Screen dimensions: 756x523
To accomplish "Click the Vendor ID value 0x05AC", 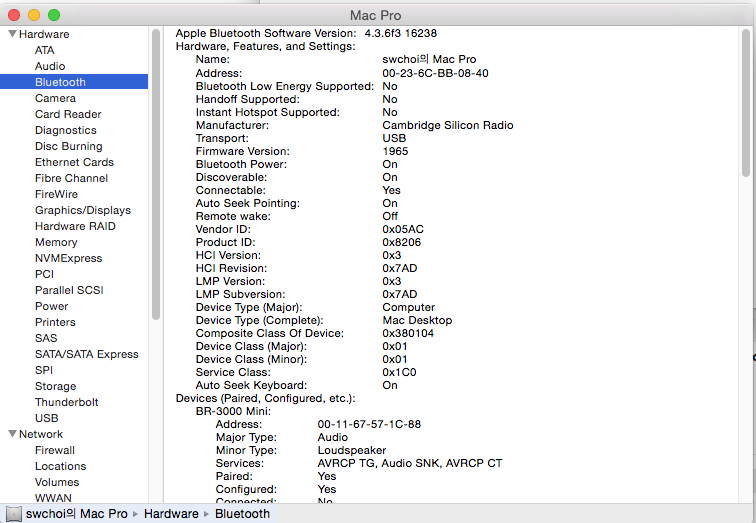I will pos(403,229).
